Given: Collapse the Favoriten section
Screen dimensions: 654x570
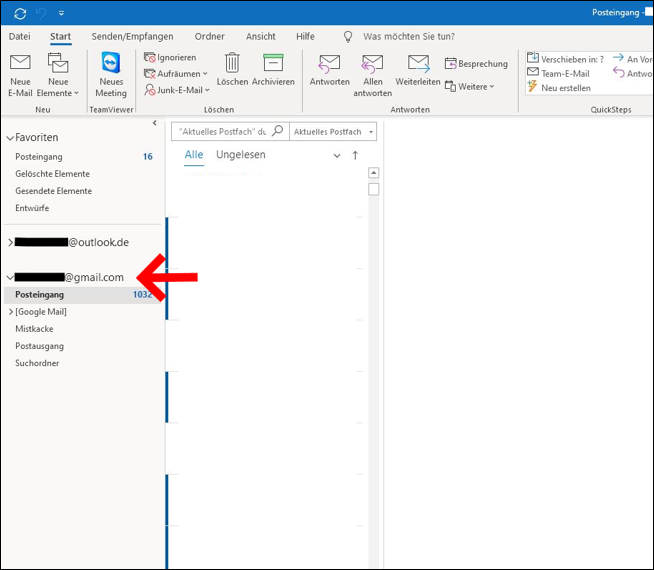Looking at the screenshot, I should 10,138.
